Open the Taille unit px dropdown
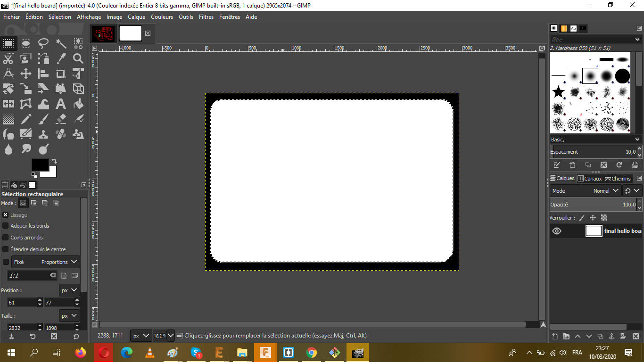644x362 pixels. pyautogui.click(x=69, y=316)
